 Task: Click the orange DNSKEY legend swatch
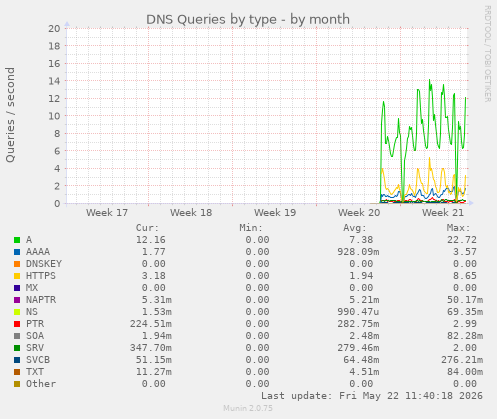[x=17, y=264]
